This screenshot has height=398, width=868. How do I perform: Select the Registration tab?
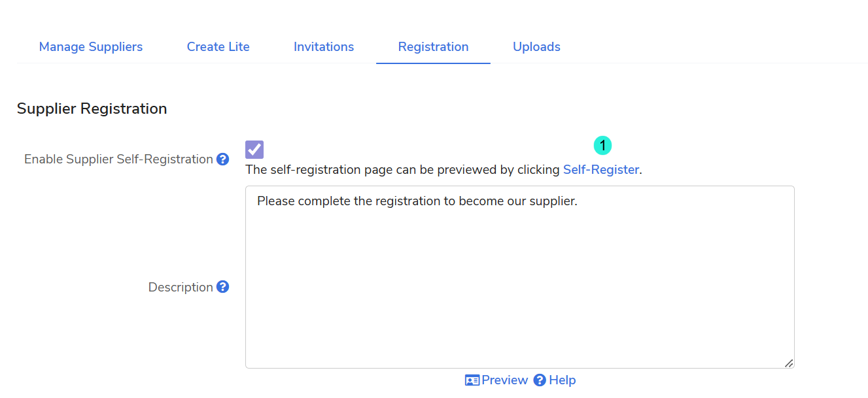433,47
